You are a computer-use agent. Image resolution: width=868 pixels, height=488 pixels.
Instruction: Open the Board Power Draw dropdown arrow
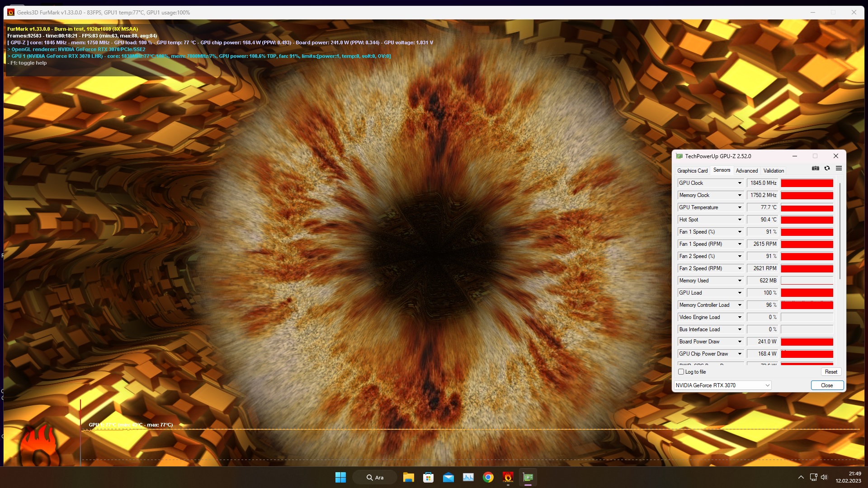(x=740, y=342)
